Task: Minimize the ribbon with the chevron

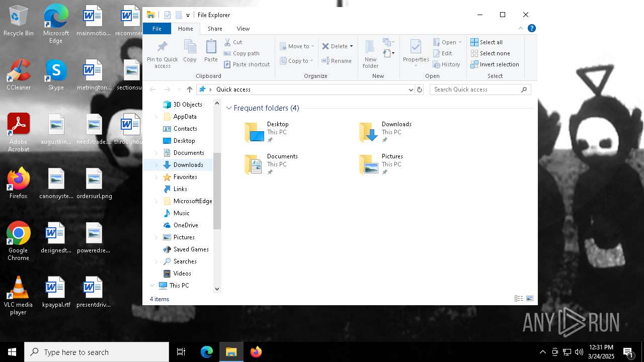Action: tap(521, 29)
